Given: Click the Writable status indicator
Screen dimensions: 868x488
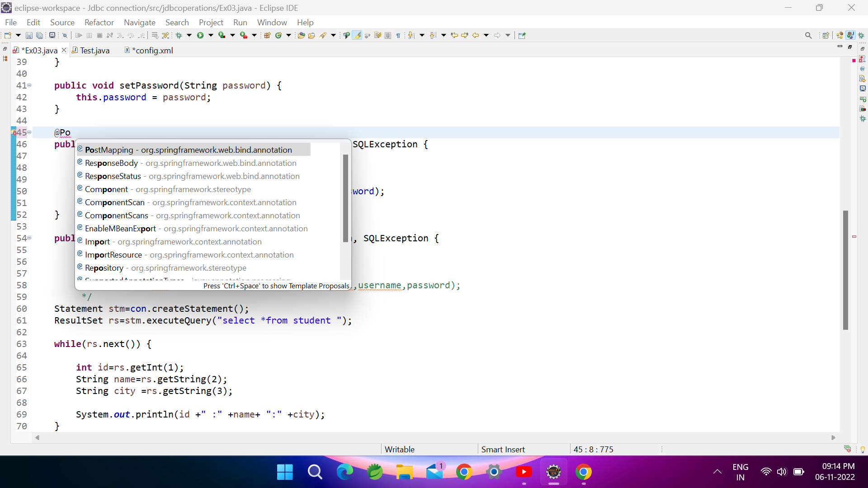Looking at the screenshot, I should click(400, 449).
